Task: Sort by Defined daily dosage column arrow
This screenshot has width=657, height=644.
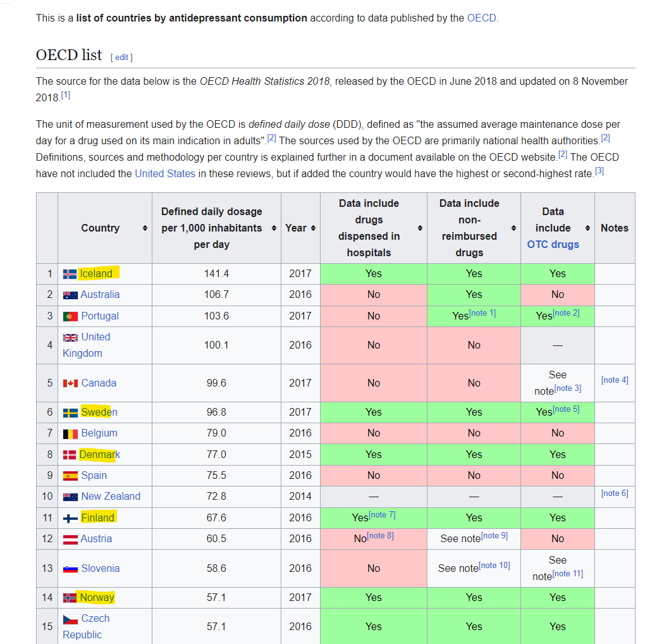Action: (274, 228)
